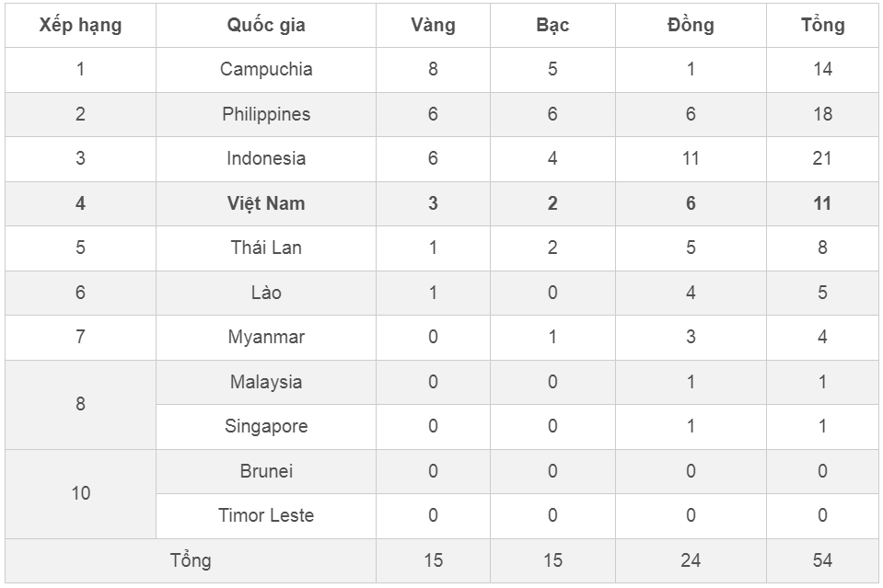Click the Singapore country cell

[x=266, y=426]
